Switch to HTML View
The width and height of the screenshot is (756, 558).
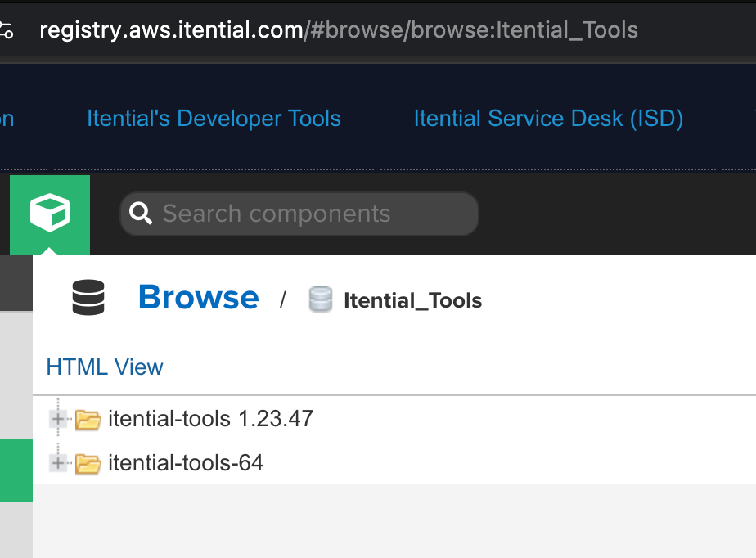(x=105, y=367)
